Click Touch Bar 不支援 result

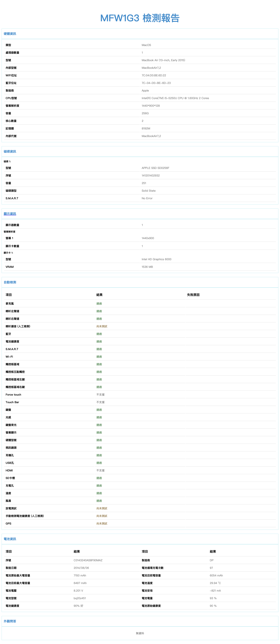tap(101, 402)
